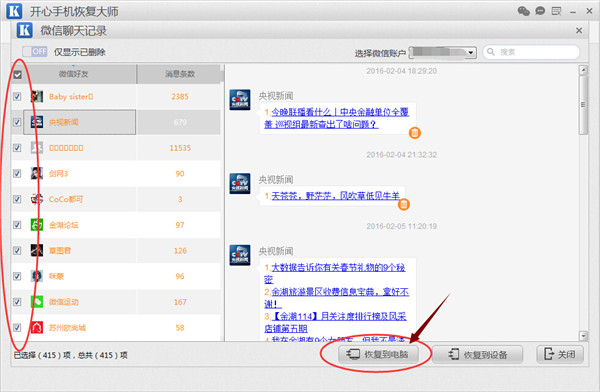Uncheck the checkbox in the 96-message row
Image resolution: width=600 pixels, height=392 pixels.
(17, 276)
